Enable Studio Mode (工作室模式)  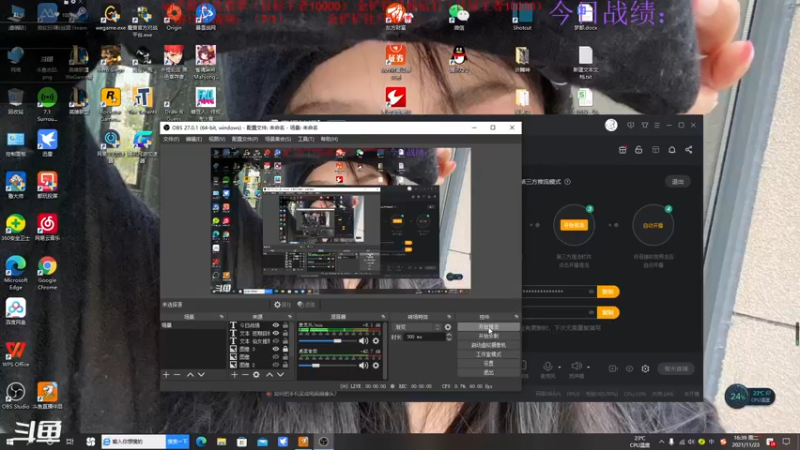tap(488, 355)
